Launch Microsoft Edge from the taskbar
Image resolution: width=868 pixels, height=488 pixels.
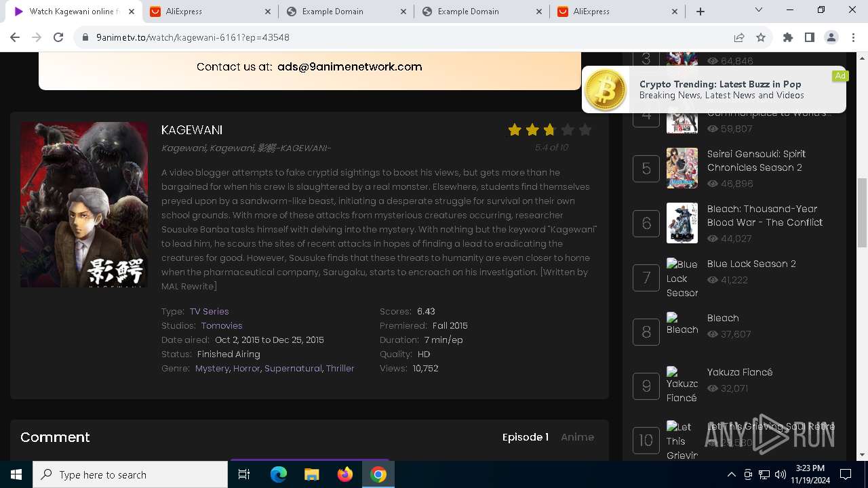pos(279,474)
